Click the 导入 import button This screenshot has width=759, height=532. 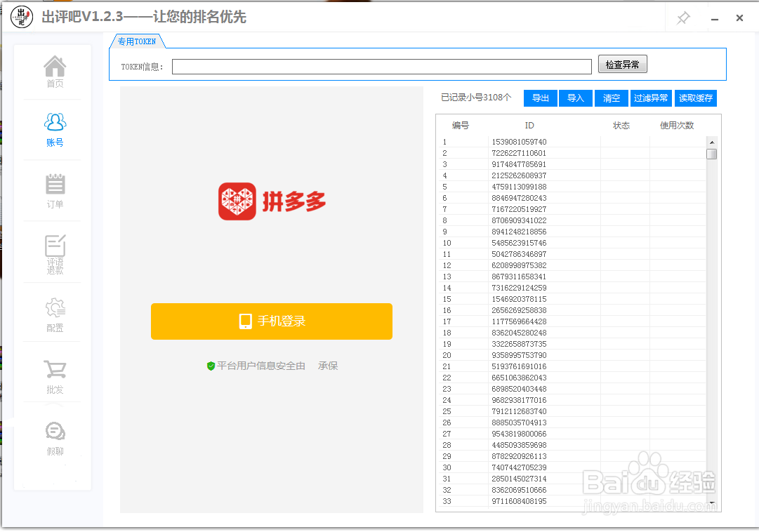[x=576, y=98]
